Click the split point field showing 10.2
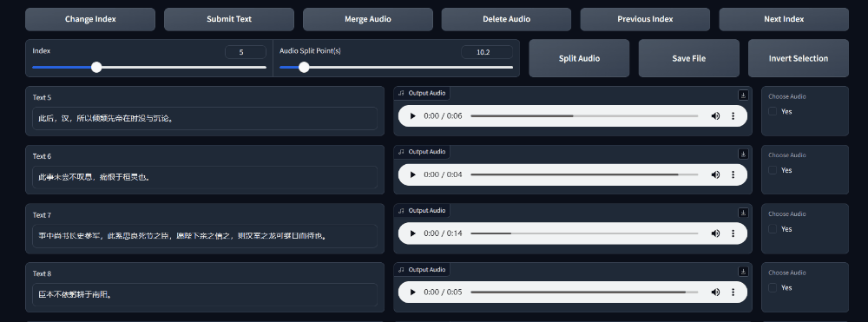The width and height of the screenshot is (868, 322). tap(487, 53)
